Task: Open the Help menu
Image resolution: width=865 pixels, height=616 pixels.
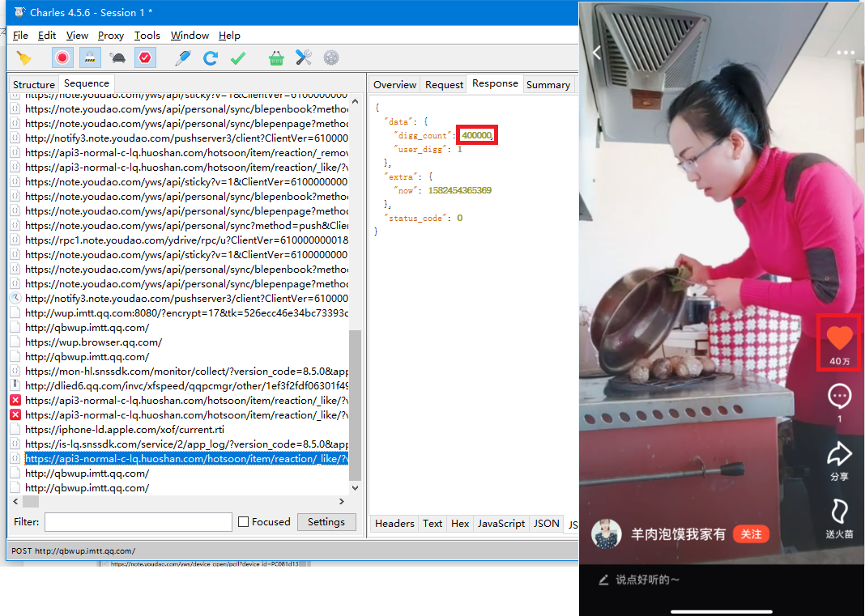Action: (229, 36)
